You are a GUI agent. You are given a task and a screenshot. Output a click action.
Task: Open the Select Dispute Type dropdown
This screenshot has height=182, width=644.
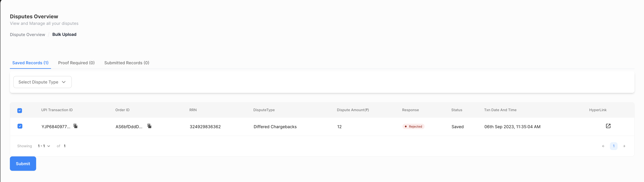click(42, 82)
